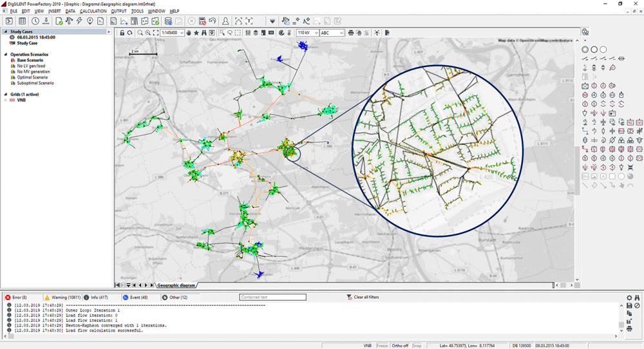Toggle Snap in status bar

click(x=417, y=346)
